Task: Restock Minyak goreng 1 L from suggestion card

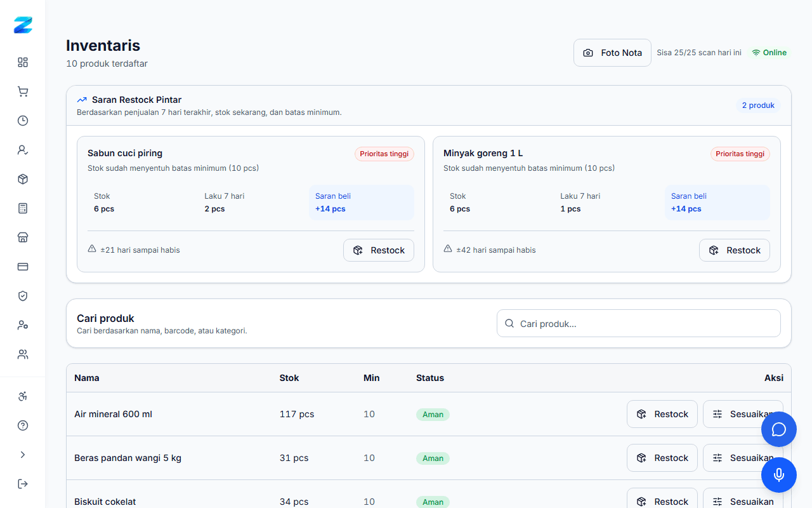Action: [735, 250]
